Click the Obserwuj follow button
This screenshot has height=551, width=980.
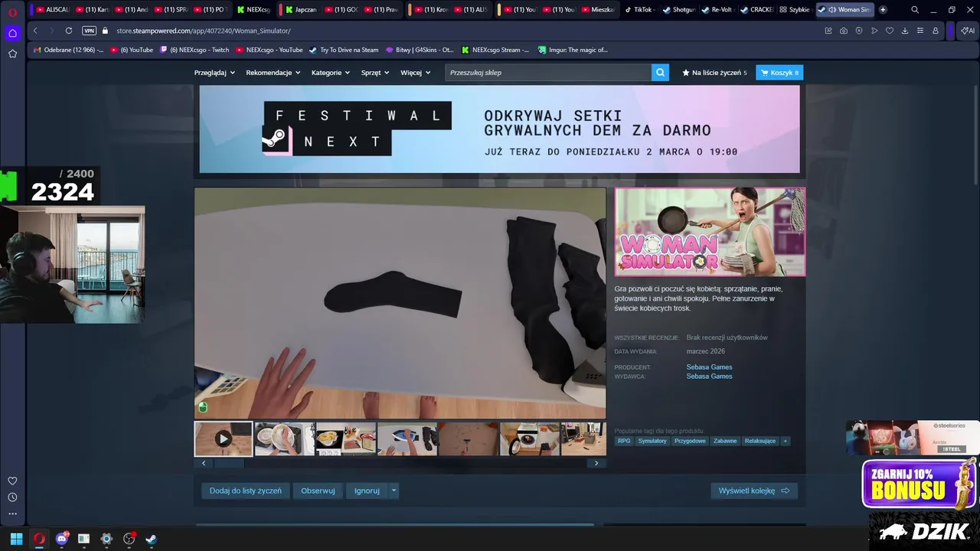(x=318, y=491)
